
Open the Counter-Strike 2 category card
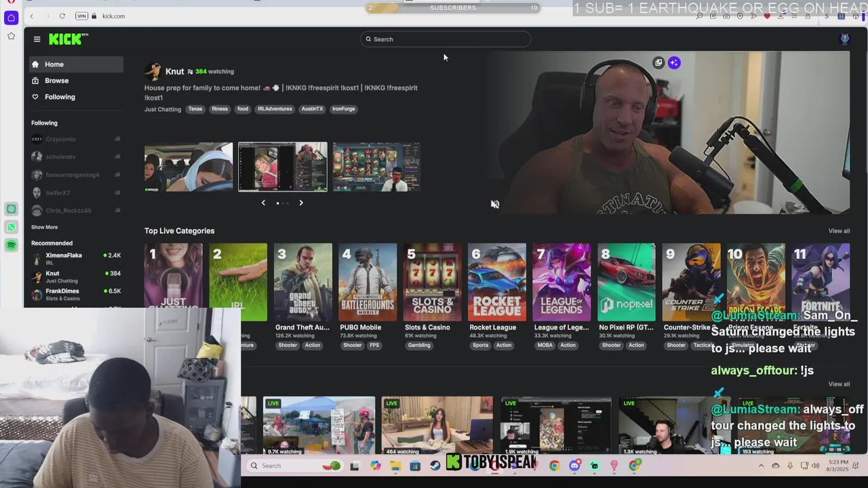tap(691, 282)
